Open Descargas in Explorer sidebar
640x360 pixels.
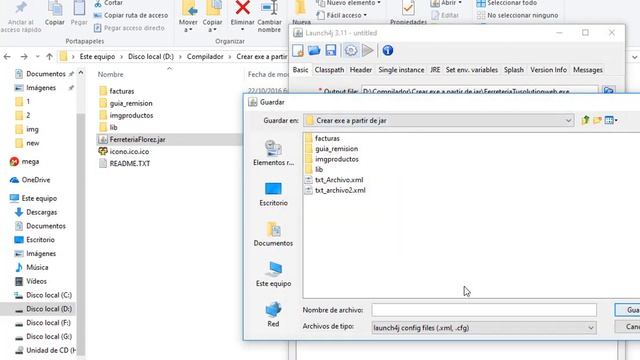pyautogui.click(x=36, y=212)
